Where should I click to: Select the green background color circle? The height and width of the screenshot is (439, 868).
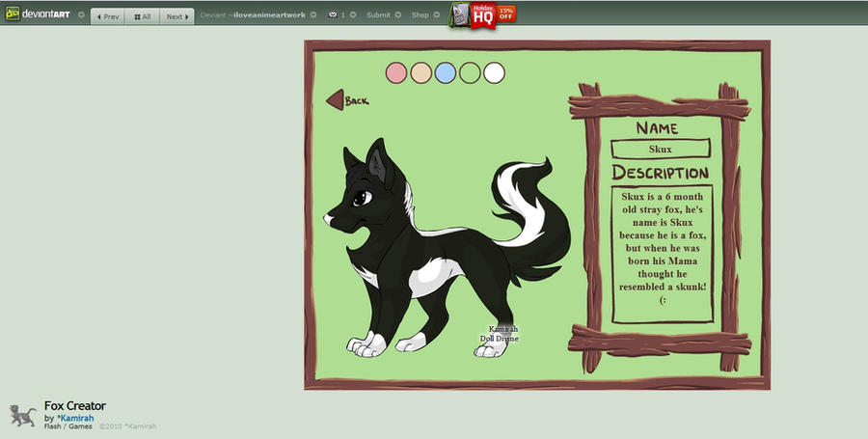point(470,73)
